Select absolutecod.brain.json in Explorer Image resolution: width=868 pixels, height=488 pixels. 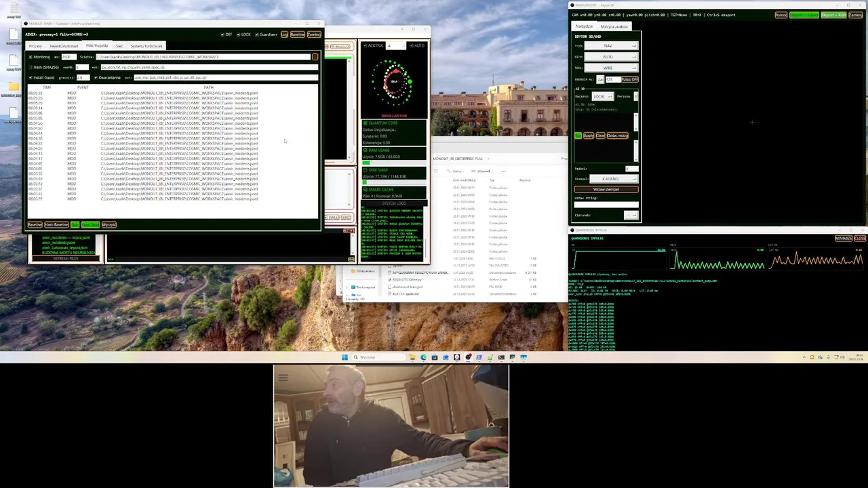pos(408,287)
